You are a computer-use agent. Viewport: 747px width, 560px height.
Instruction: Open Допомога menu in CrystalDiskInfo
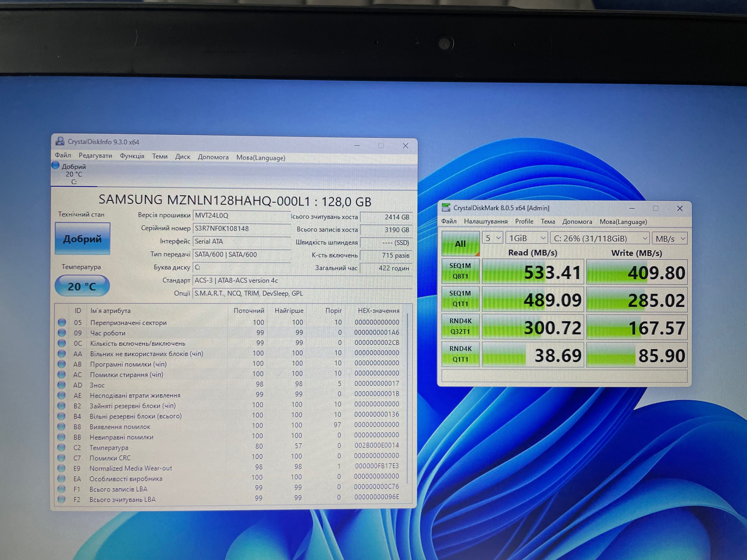pos(213,157)
